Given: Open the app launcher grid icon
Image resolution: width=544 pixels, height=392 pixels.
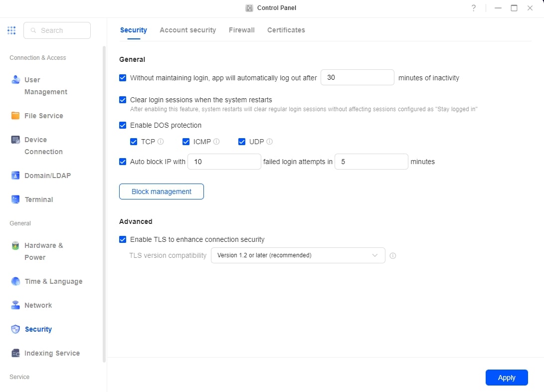Looking at the screenshot, I should point(11,30).
